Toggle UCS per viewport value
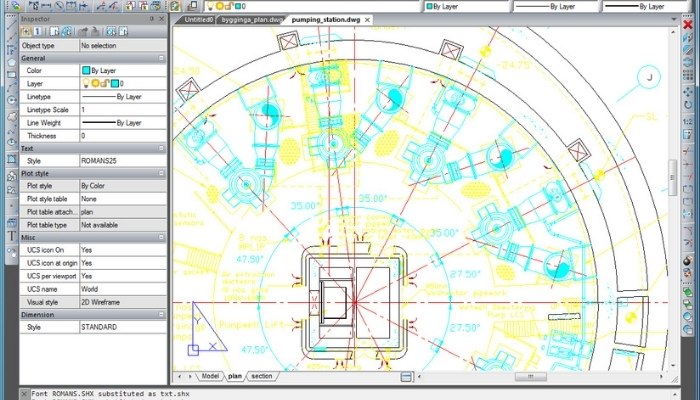 [123, 276]
